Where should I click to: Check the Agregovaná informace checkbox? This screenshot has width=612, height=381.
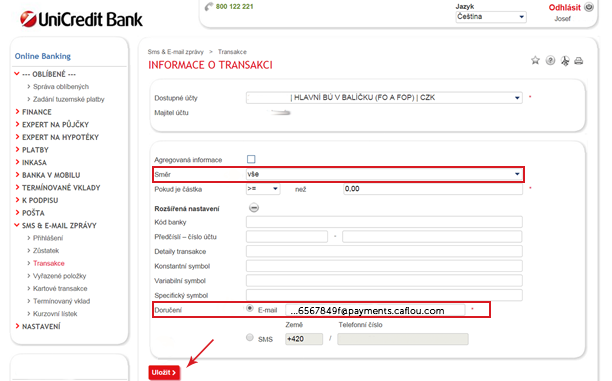[251, 159]
